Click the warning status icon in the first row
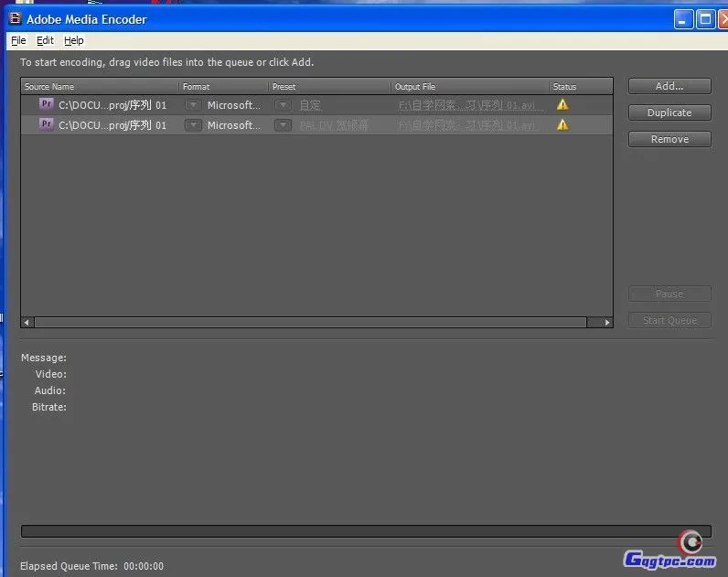The height and width of the screenshot is (577, 728). click(562, 104)
